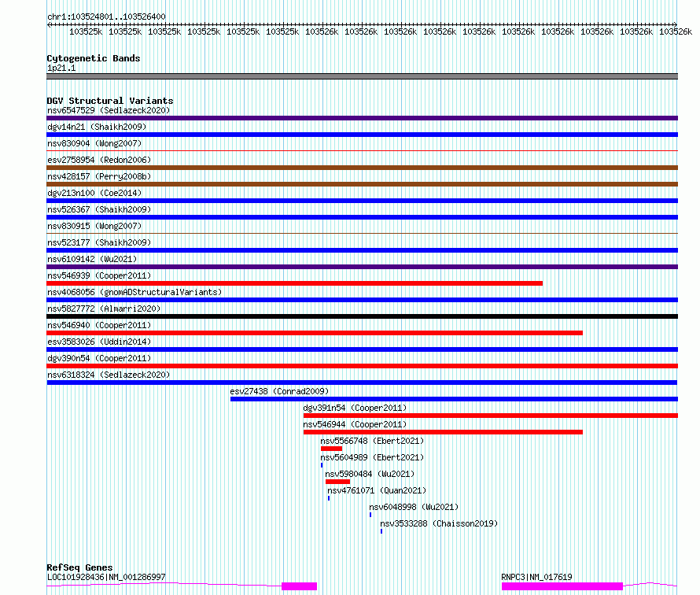Click the LOC101928436|NM_001286997 gene label
This screenshot has height=595, width=700.
pos(106,577)
